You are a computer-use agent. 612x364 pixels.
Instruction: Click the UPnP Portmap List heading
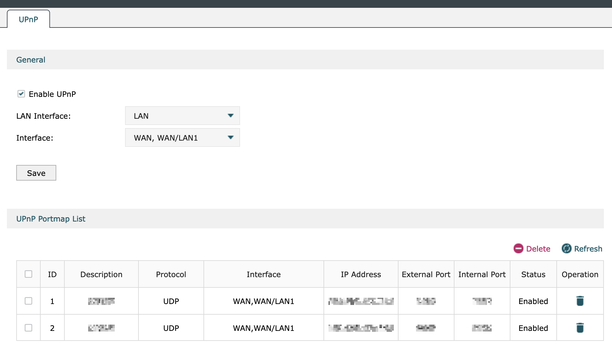[51, 218]
